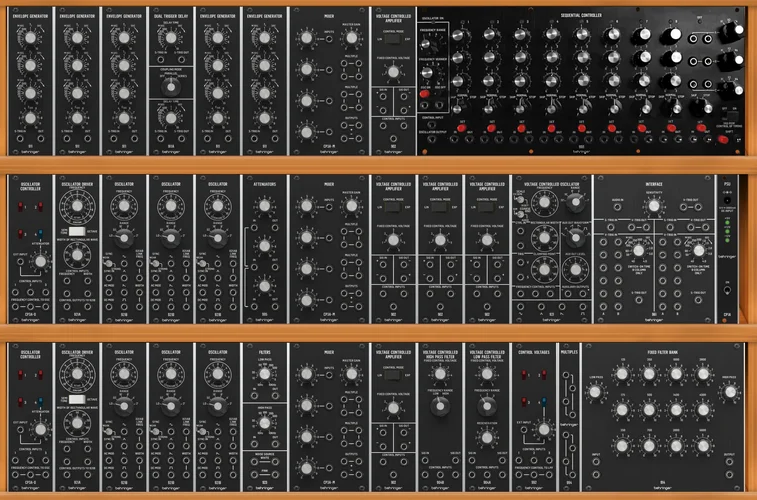Click the Aux Out Level knob on VCO
This screenshot has width=757, height=500.
click(x=575, y=269)
